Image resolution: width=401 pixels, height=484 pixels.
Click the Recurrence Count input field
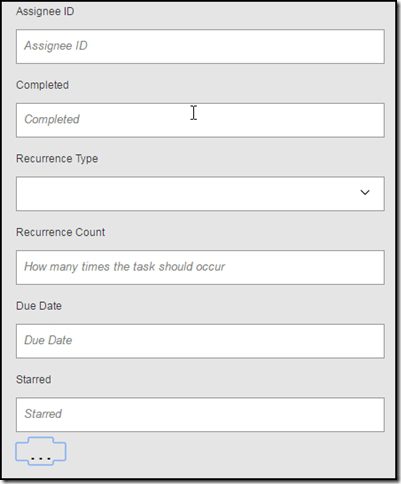200,267
